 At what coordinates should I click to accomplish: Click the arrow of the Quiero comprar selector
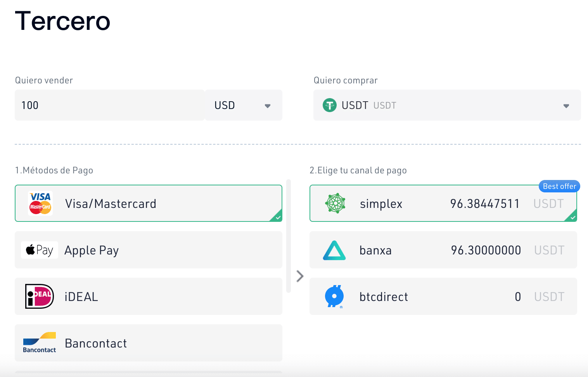click(566, 106)
